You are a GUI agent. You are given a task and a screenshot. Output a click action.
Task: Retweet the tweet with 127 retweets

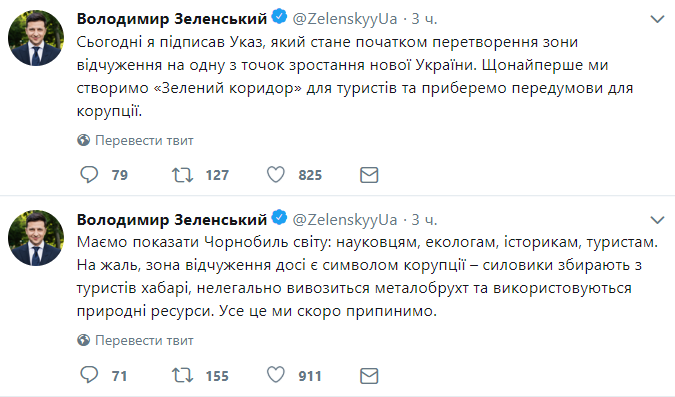pyautogui.click(x=183, y=175)
